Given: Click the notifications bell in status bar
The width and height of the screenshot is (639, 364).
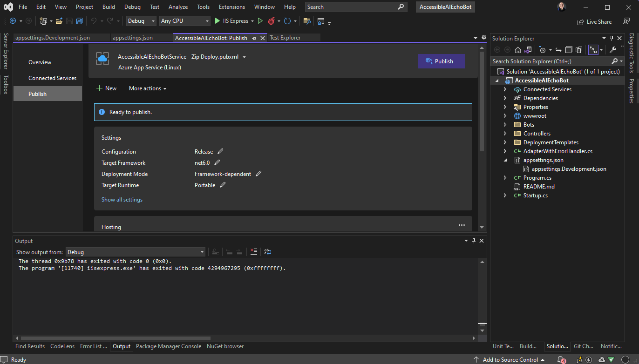Looking at the screenshot, I should (561, 359).
